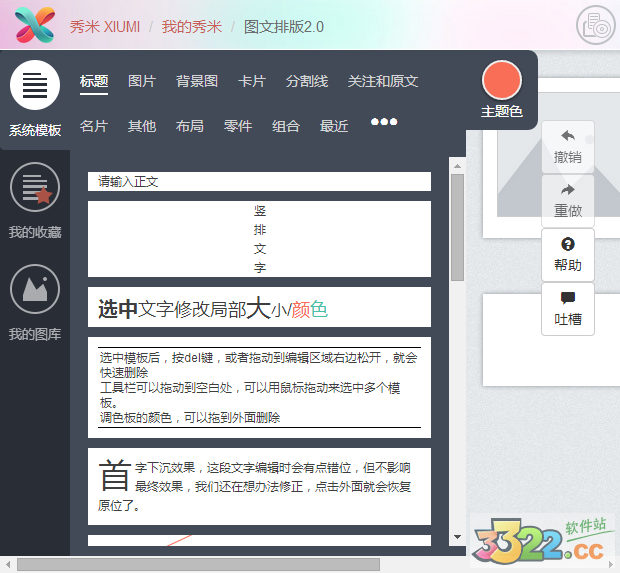The width and height of the screenshot is (620, 573).
Task: Pick the 主题色 theme color circle
Action: pos(502,80)
